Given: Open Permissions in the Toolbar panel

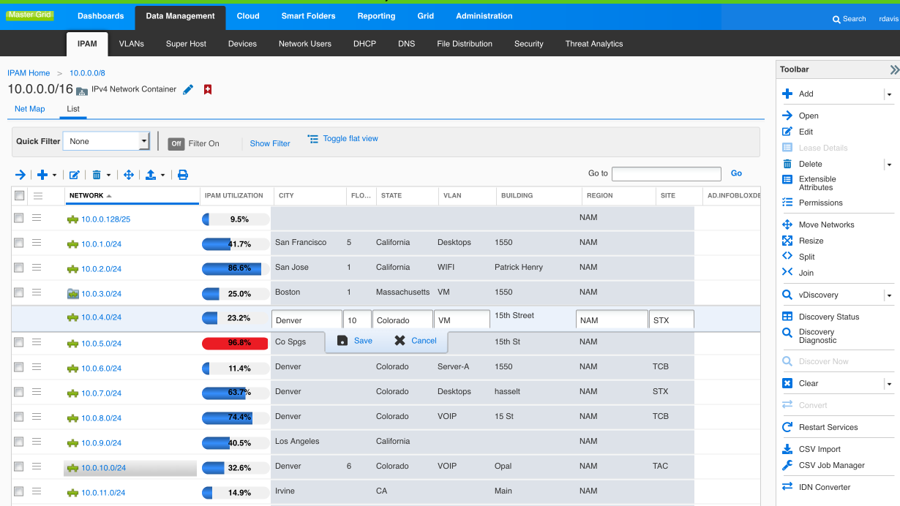Looking at the screenshot, I should coord(820,203).
